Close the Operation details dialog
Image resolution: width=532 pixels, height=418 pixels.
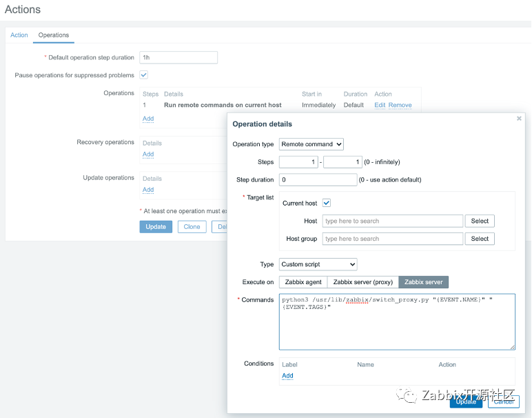point(519,118)
